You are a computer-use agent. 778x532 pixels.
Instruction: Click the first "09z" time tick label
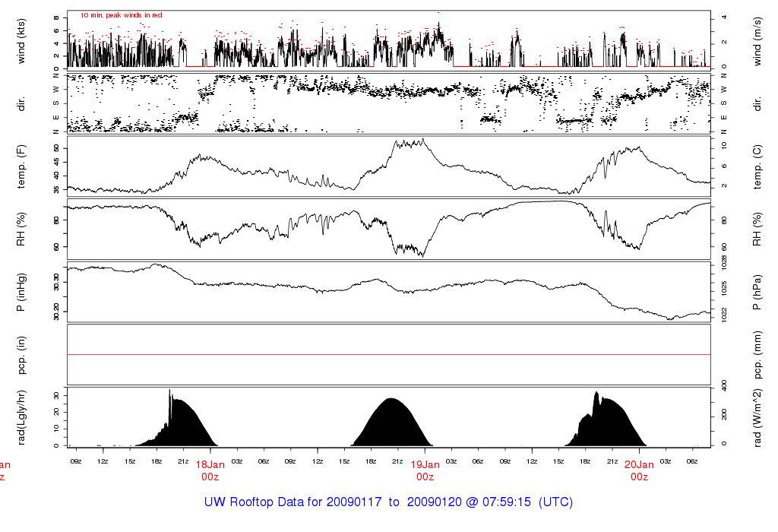76,461
